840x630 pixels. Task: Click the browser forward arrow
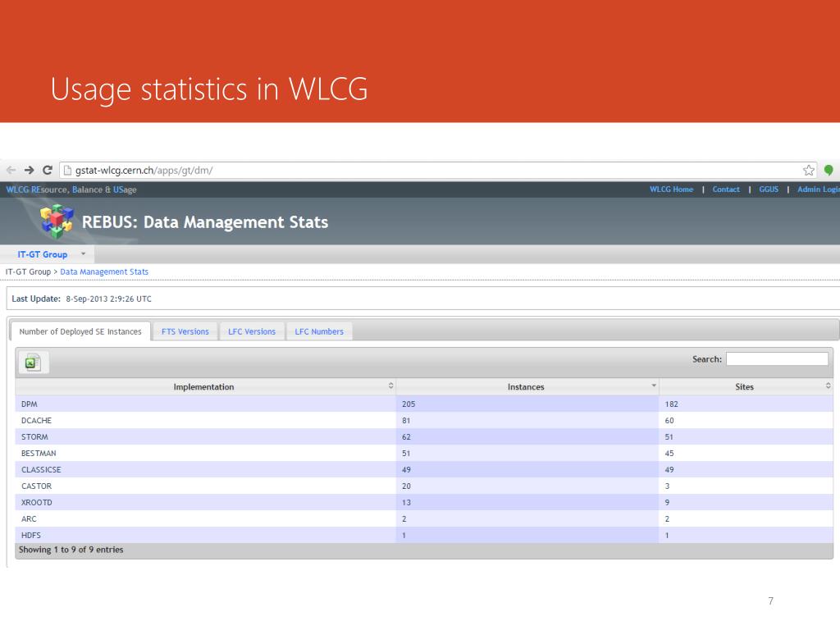coord(29,171)
